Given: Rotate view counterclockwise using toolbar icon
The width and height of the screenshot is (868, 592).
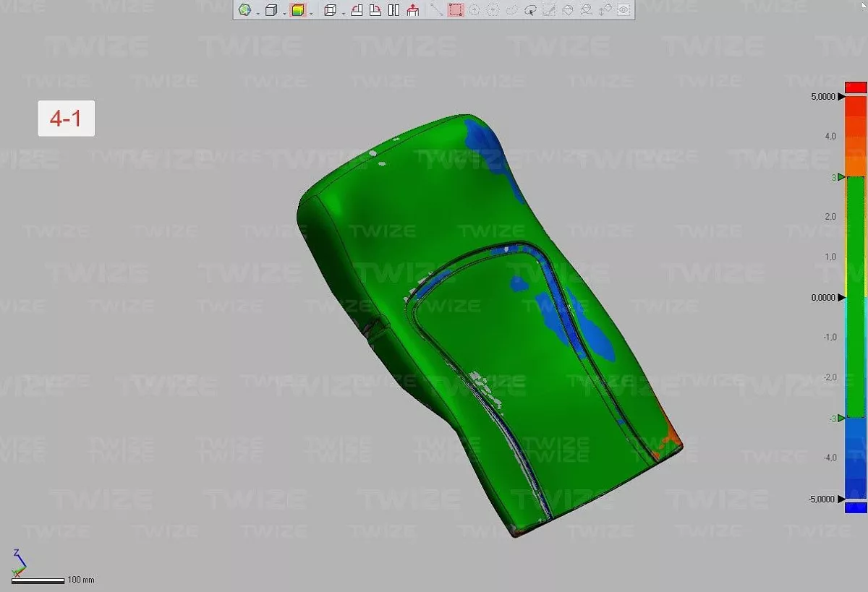Looking at the screenshot, I should coord(357,10).
